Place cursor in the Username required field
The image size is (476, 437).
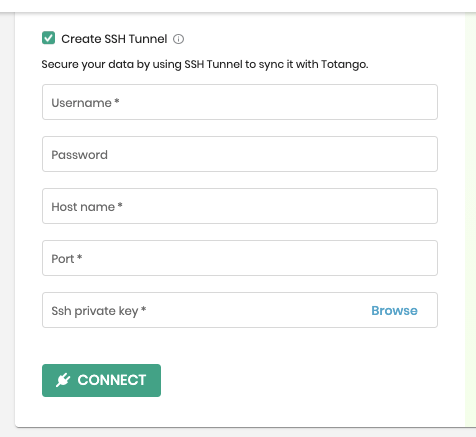[240, 102]
